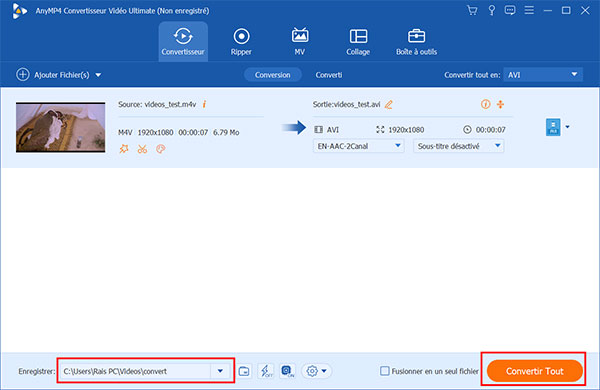Click the 6.79 Mo file size text
This screenshot has height=390, width=600.
(x=226, y=132)
